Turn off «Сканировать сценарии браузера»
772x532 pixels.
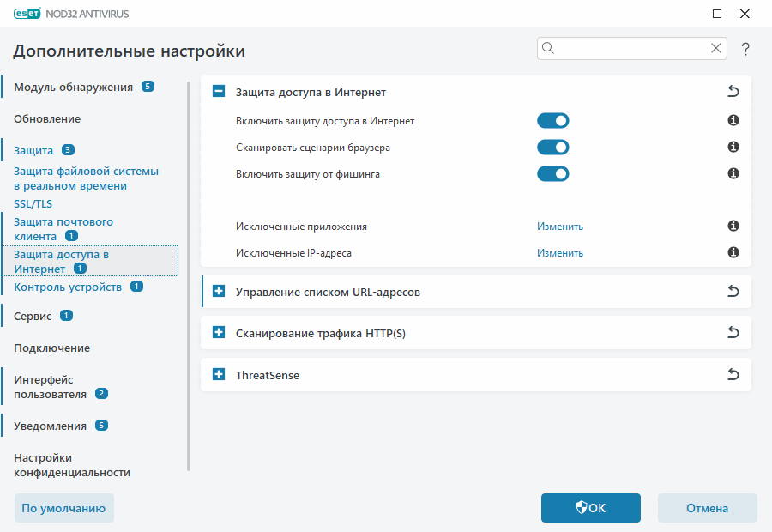pos(553,147)
